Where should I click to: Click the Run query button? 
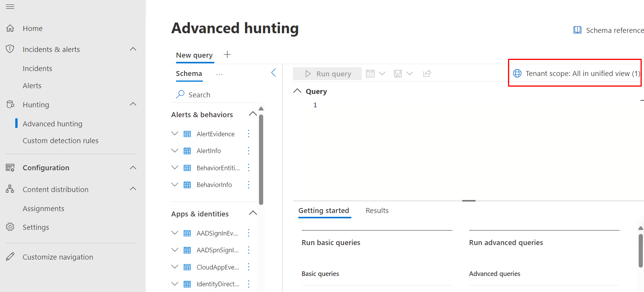click(327, 74)
